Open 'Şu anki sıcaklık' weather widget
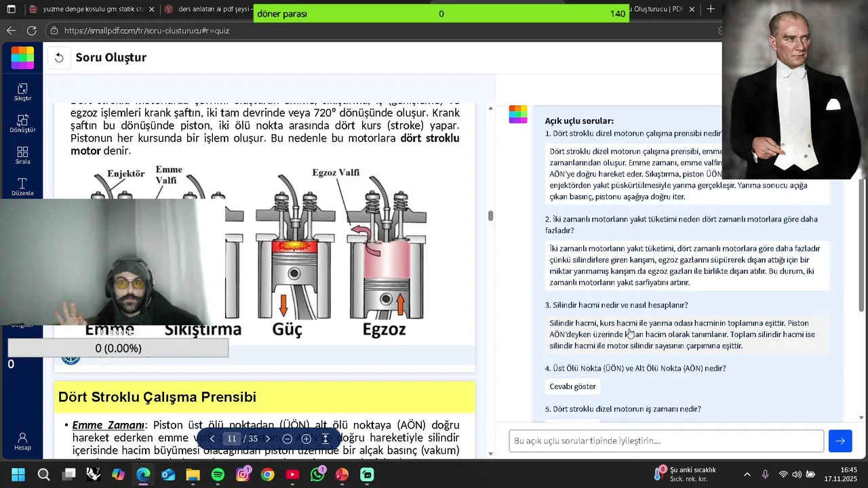The width and height of the screenshot is (868, 488). pos(685,474)
